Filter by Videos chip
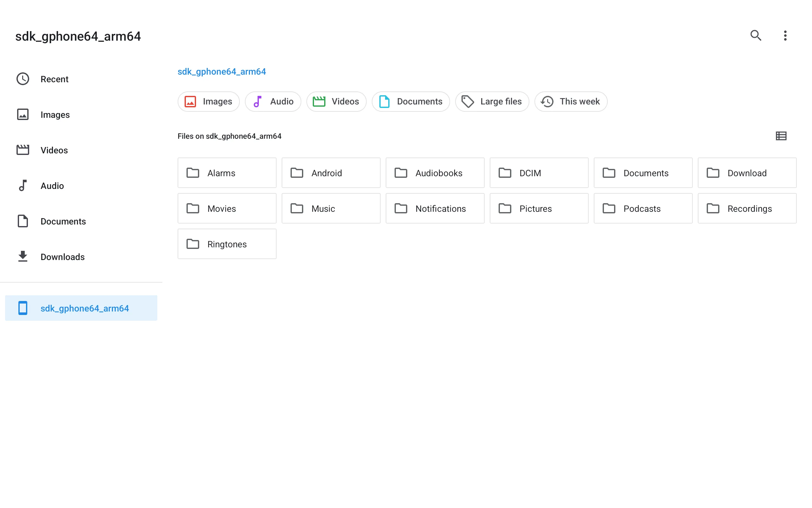This screenshot has width=812, height=508. pyautogui.click(x=336, y=102)
